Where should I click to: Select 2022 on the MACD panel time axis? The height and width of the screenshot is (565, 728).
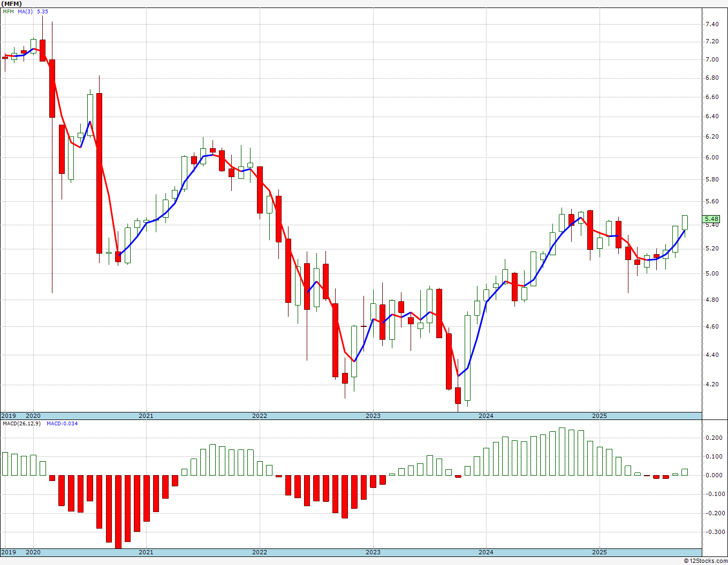click(260, 552)
